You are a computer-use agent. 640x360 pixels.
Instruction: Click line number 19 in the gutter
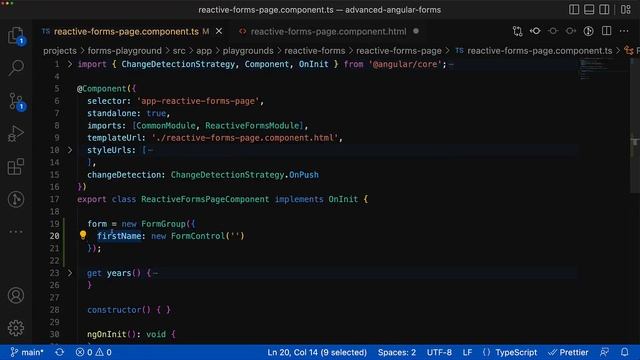pos(54,224)
